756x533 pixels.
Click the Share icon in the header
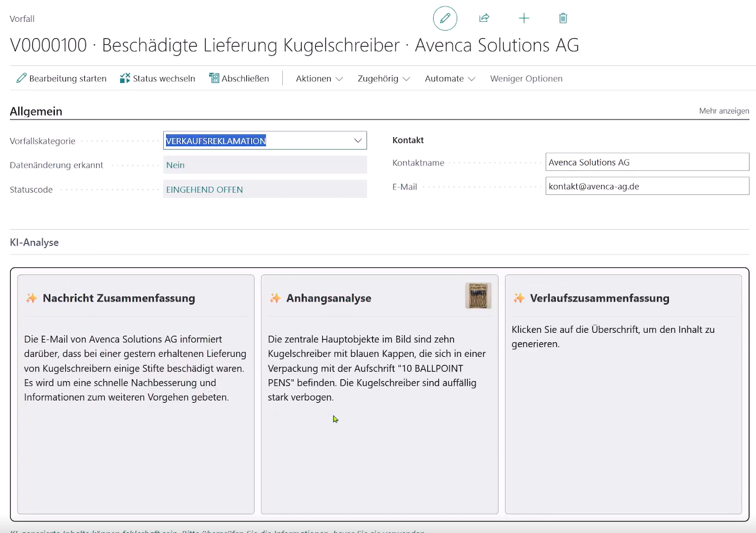click(484, 18)
